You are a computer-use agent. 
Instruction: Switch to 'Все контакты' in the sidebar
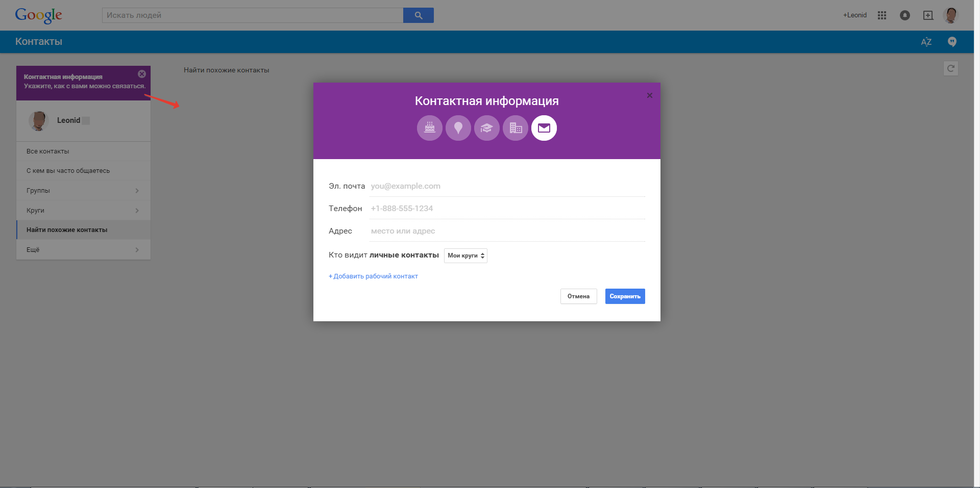pos(83,151)
